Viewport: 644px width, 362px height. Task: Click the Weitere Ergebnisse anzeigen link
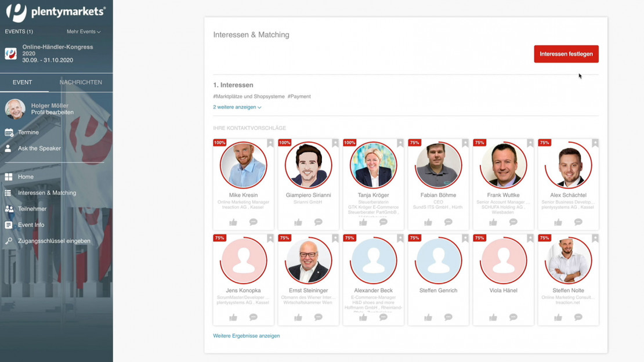(x=246, y=336)
